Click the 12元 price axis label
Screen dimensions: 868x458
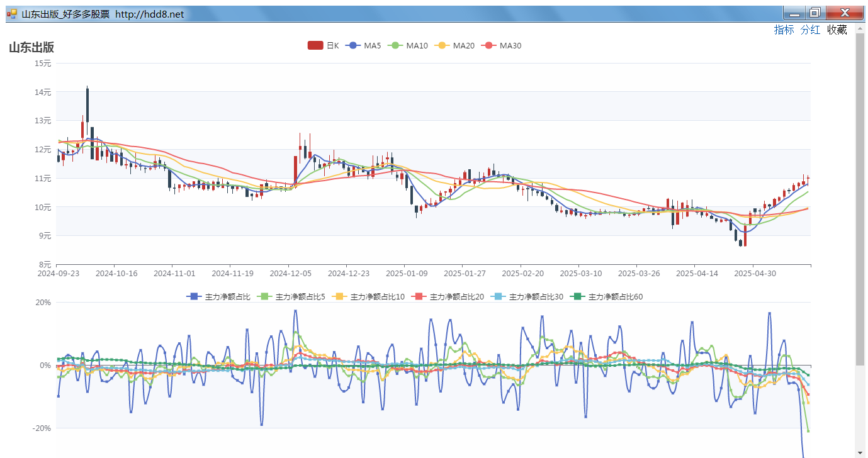[43, 150]
